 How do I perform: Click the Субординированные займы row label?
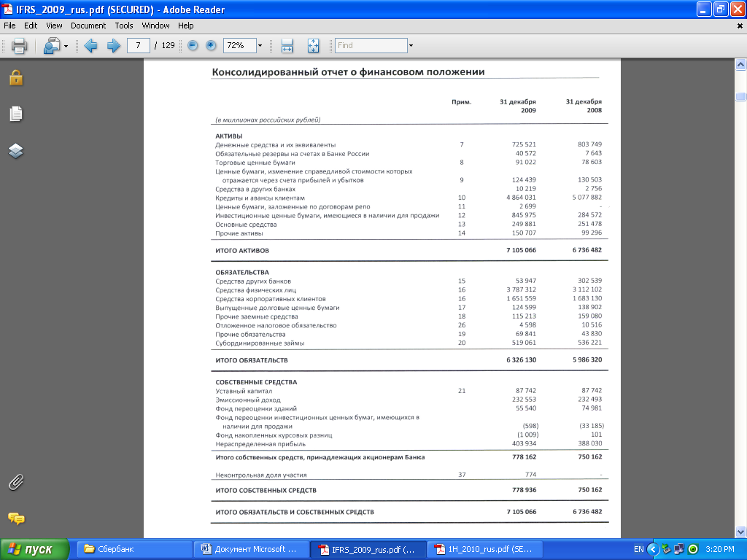(x=260, y=343)
